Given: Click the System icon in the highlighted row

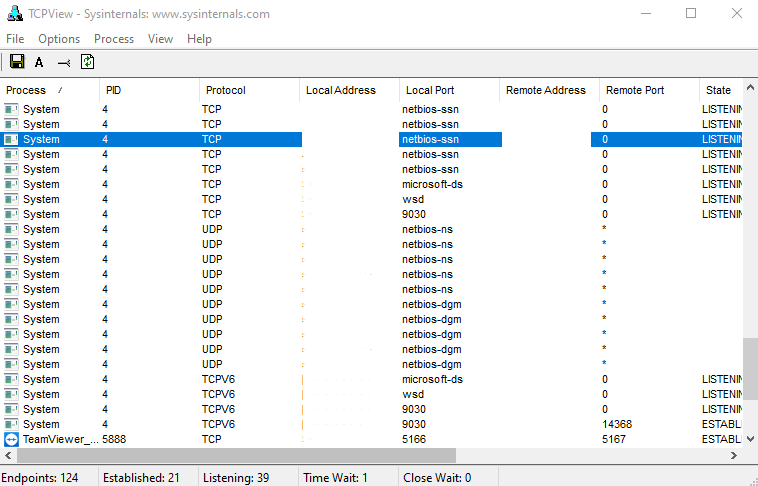Looking at the screenshot, I should (x=11, y=139).
